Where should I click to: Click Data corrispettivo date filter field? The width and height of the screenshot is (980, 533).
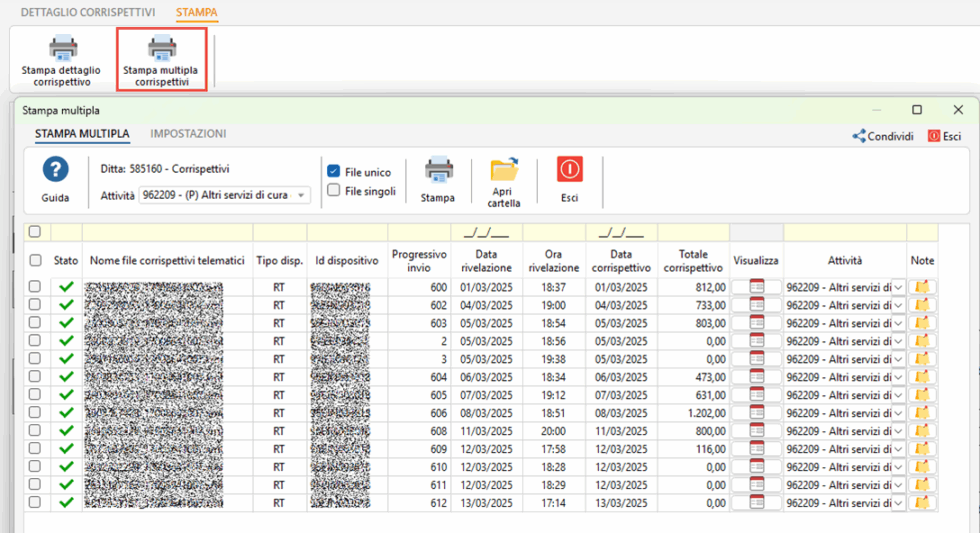(621, 232)
